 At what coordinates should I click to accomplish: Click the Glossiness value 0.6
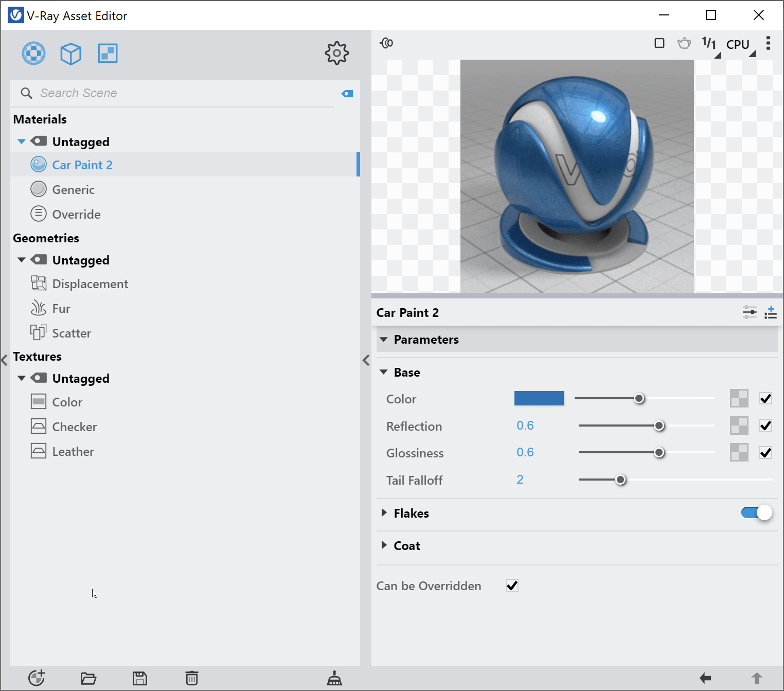click(x=525, y=452)
